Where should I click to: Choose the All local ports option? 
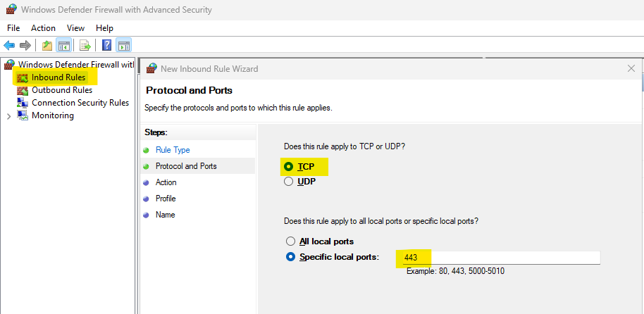(290, 241)
